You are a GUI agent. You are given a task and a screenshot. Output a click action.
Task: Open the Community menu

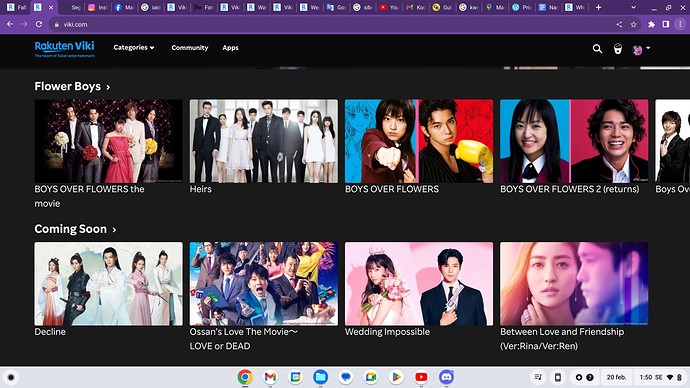click(x=190, y=48)
